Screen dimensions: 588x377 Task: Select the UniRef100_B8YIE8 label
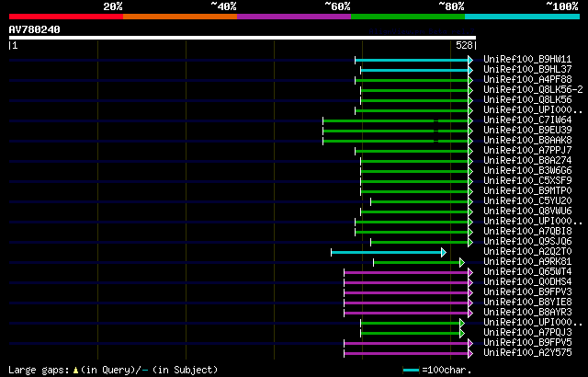coord(527,303)
